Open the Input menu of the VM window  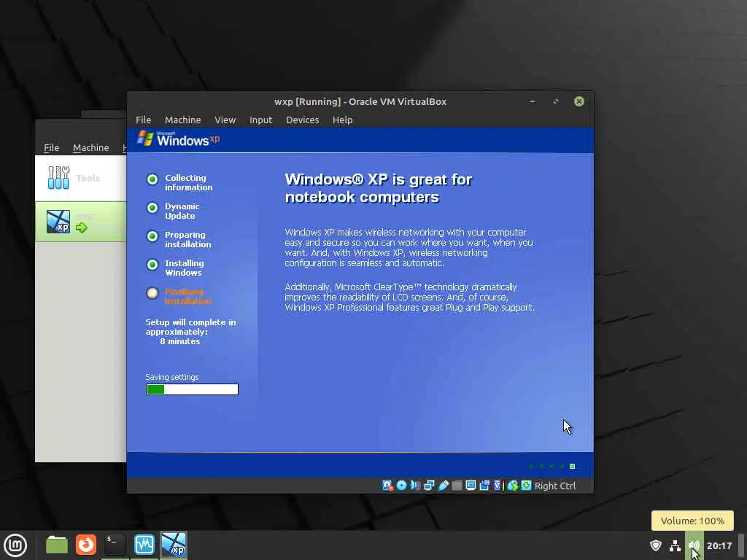coord(260,120)
